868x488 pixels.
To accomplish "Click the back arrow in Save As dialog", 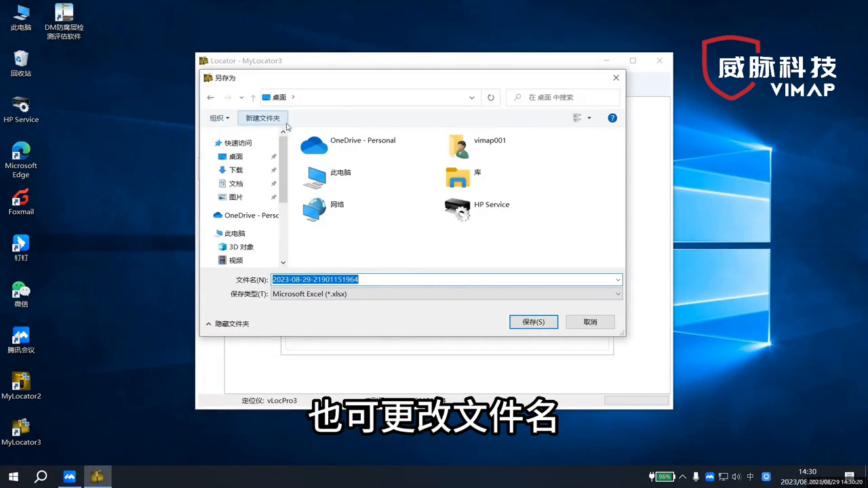I will [210, 98].
